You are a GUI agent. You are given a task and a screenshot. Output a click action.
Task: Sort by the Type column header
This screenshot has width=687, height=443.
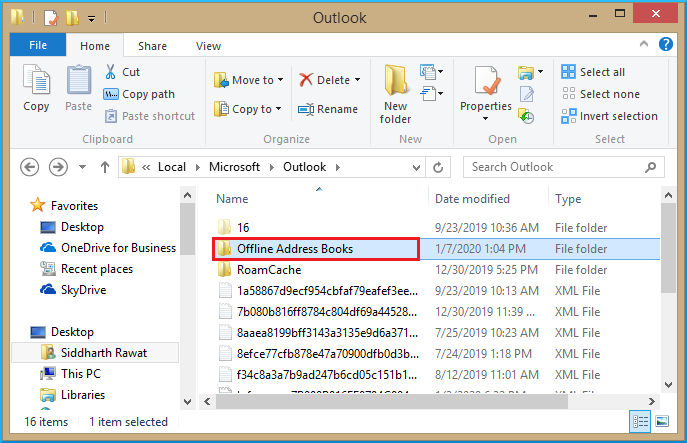coord(568,198)
